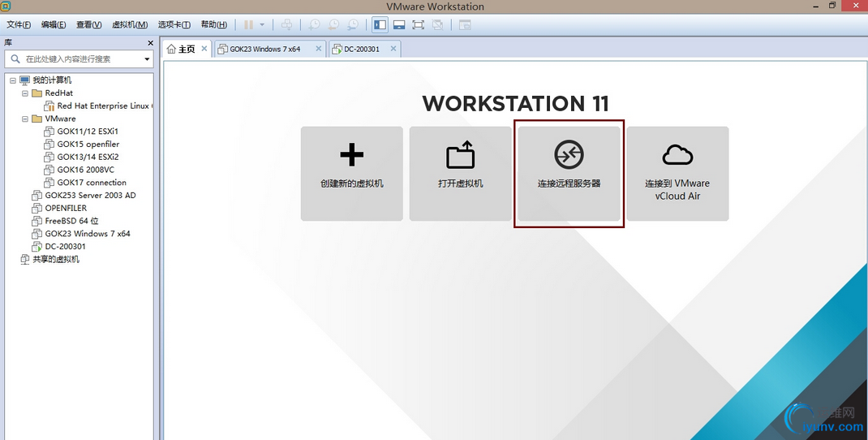The width and height of the screenshot is (868, 440).
Task: Click the magnifier icon in library search
Action: pos(15,58)
